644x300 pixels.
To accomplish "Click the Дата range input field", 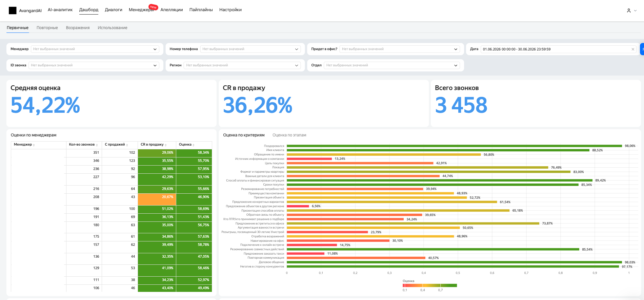I will click(x=559, y=49).
